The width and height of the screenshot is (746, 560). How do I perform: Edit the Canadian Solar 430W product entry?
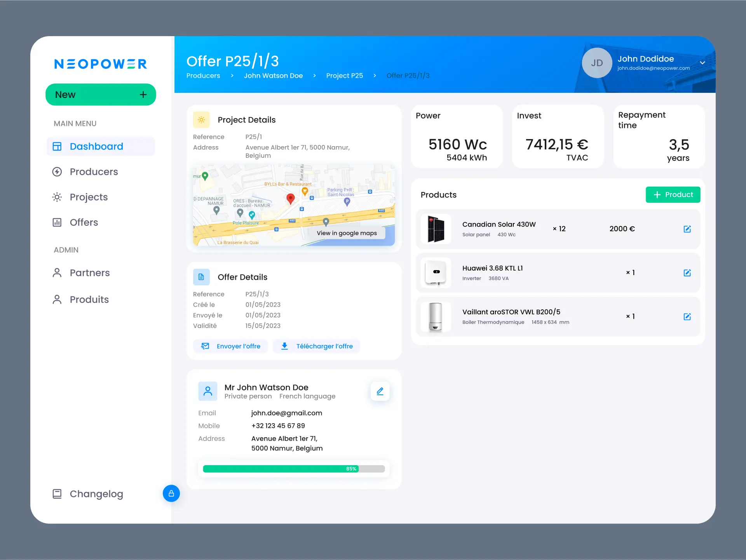[687, 229]
